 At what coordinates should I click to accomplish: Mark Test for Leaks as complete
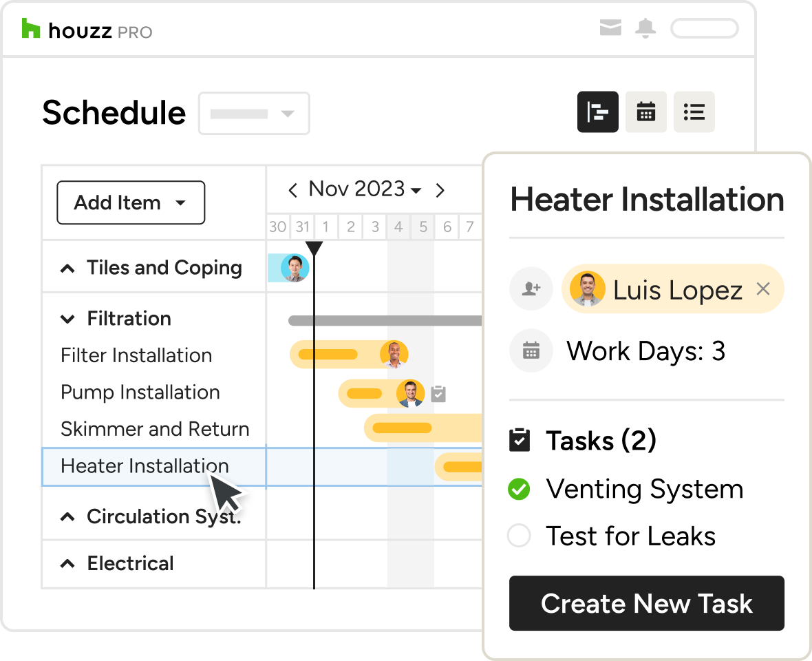point(519,536)
